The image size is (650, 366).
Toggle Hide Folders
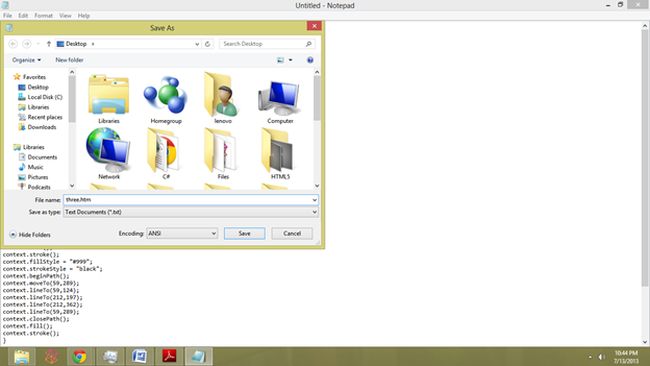(x=30, y=235)
